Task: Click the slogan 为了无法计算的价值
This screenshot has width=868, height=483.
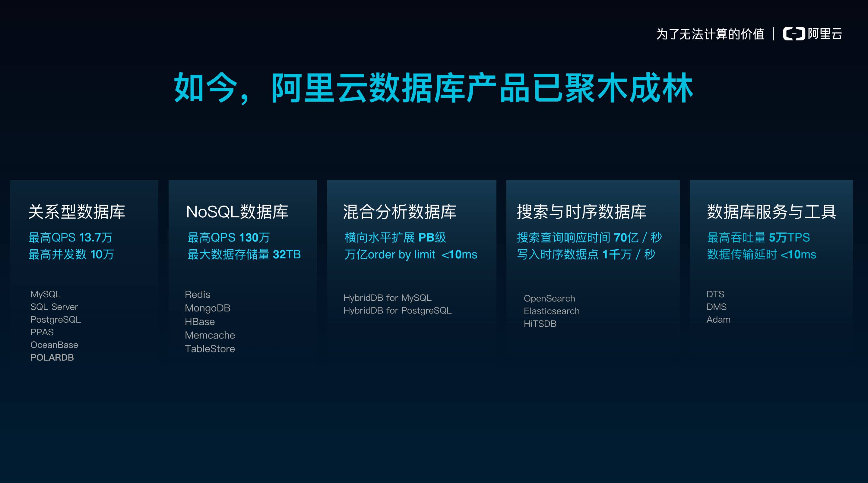Action: [710, 34]
